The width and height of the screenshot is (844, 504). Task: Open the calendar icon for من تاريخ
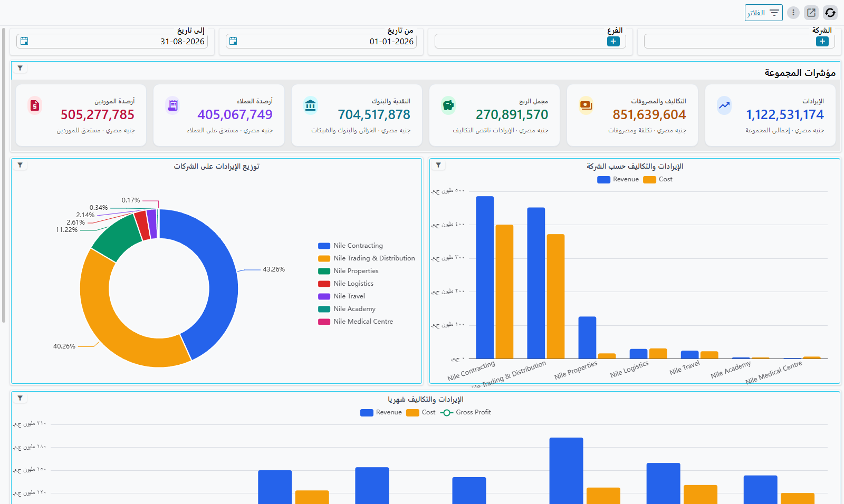click(233, 41)
